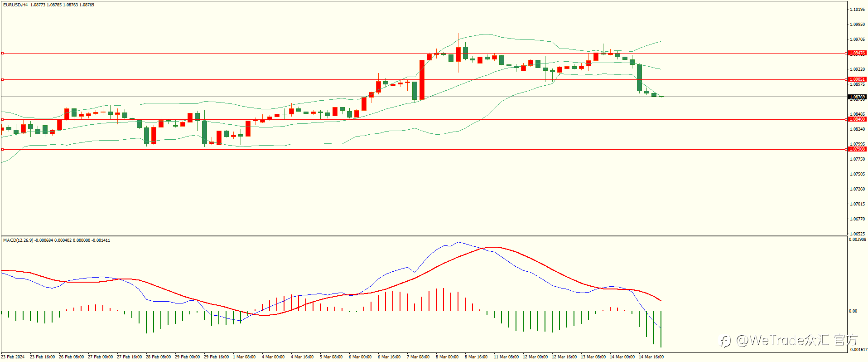Click the red 1.09476 price level label
This screenshot has height=362, width=868.
(x=857, y=53)
